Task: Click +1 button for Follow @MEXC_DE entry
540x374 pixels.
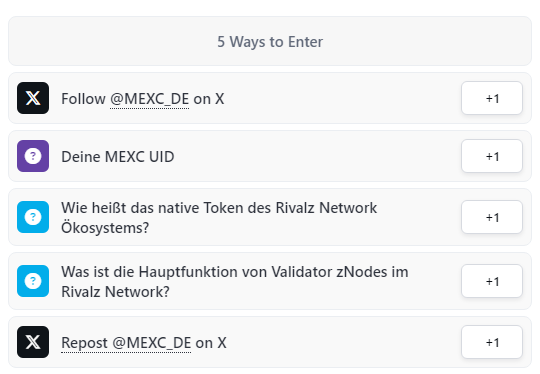Action: (492, 98)
